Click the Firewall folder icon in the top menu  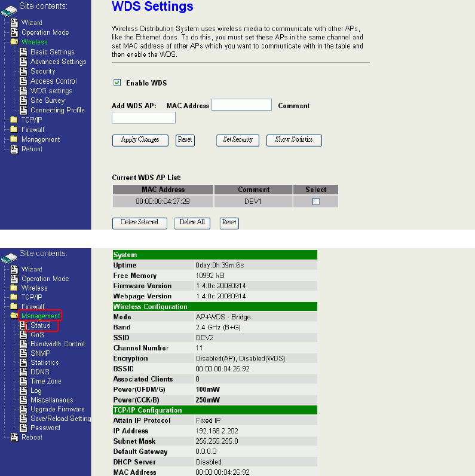[x=14, y=129]
